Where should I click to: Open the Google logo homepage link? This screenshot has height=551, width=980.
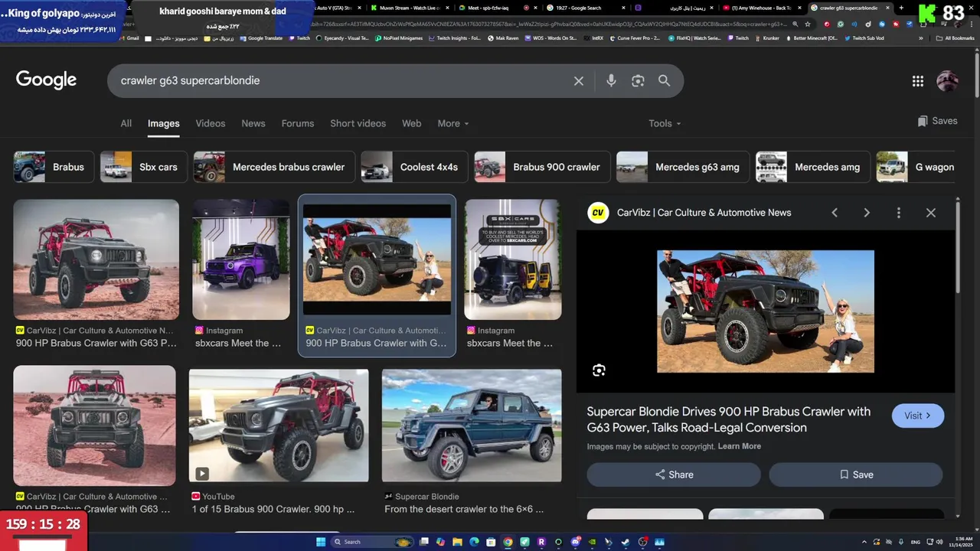(46, 80)
